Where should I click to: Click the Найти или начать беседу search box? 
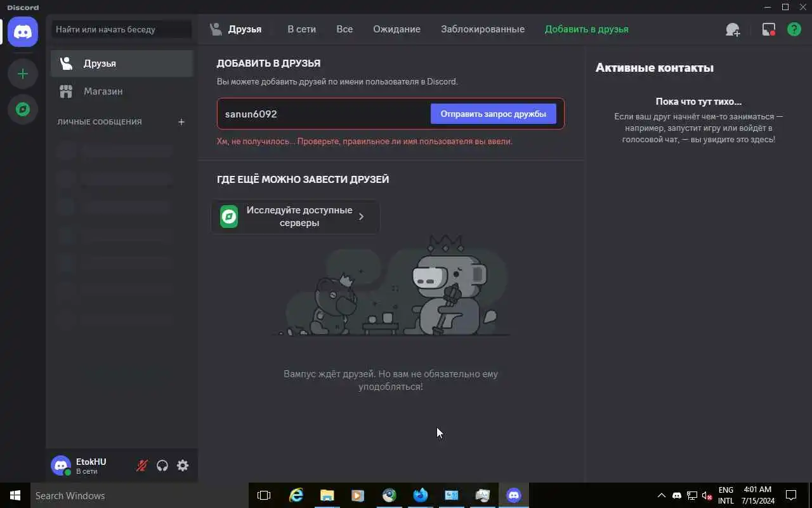tap(122, 29)
